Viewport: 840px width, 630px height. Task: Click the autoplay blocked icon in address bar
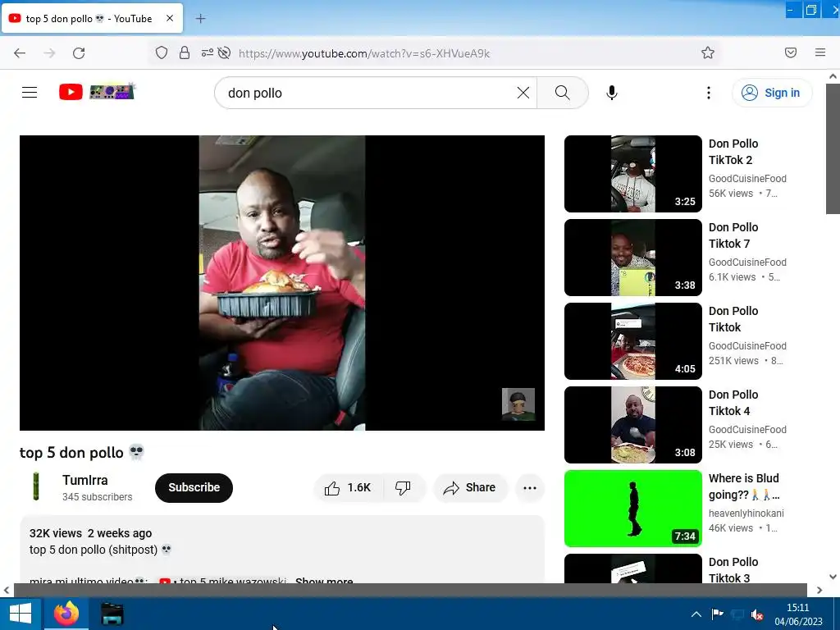point(225,52)
